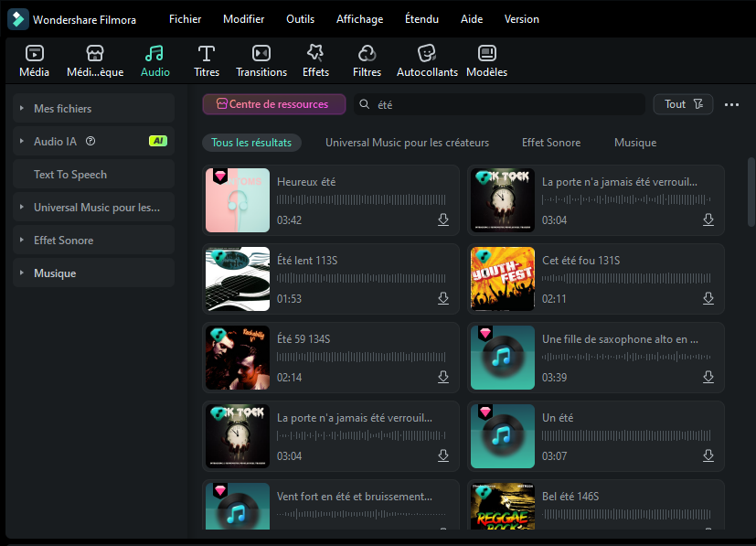Switch to the Musique results tab
This screenshot has height=546, width=756.
635,143
